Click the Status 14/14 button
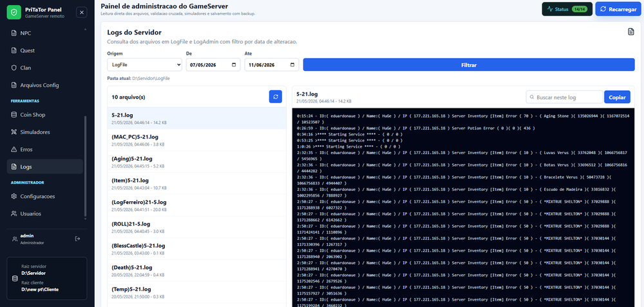Viewport: 644px width, 307px height. tap(566, 9)
